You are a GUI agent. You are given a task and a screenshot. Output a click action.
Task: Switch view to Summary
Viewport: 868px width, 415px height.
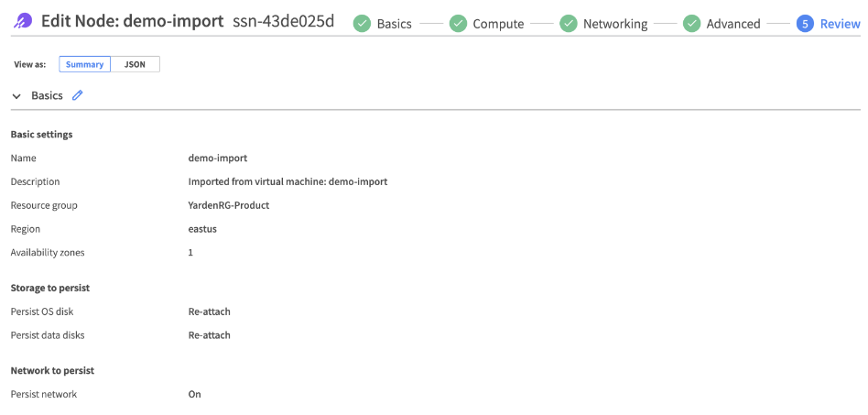click(x=84, y=64)
